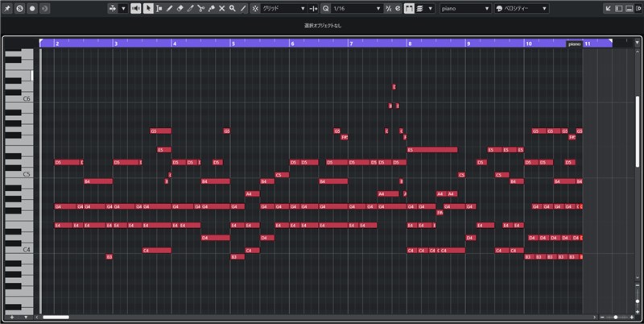Select the D4 note before bar 5
644x324 pixels.
pyautogui.click(x=216, y=238)
